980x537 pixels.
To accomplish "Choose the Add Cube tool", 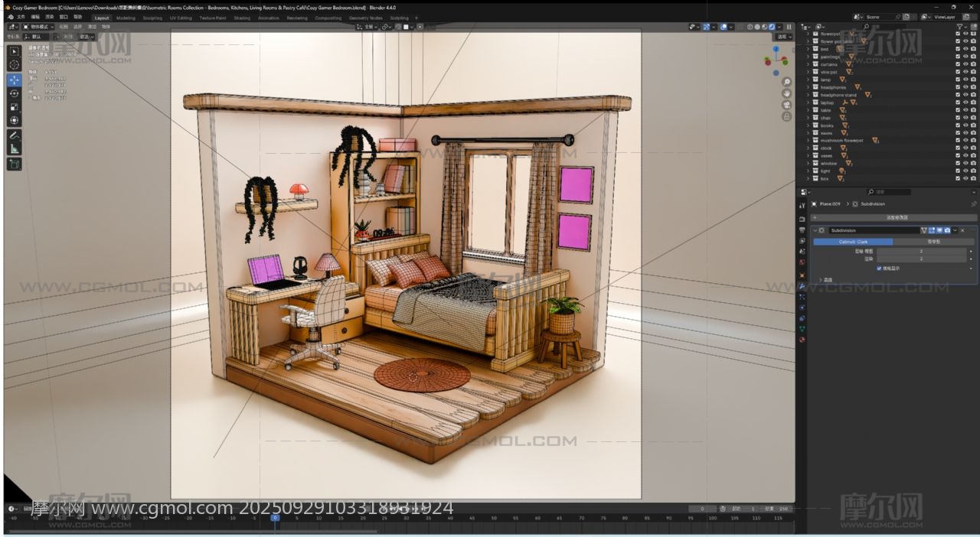I will click(15, 164).
